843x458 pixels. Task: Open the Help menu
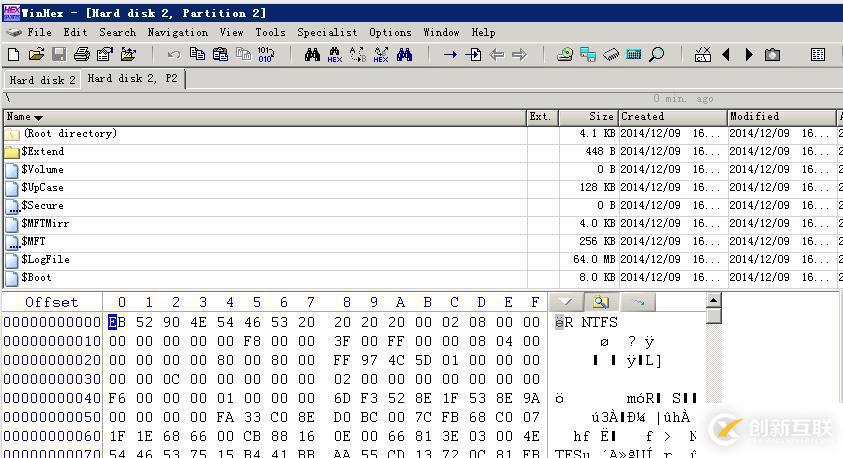tap(483, 32)
